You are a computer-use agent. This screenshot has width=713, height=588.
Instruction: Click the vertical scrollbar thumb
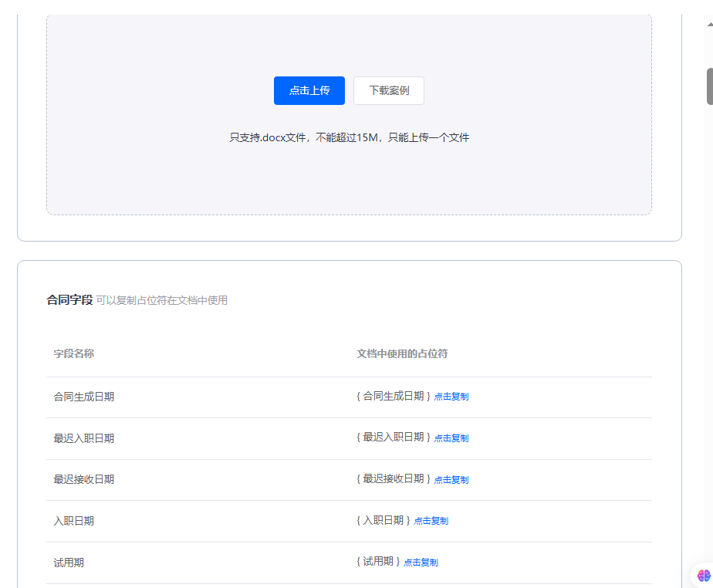pos(710,86)
